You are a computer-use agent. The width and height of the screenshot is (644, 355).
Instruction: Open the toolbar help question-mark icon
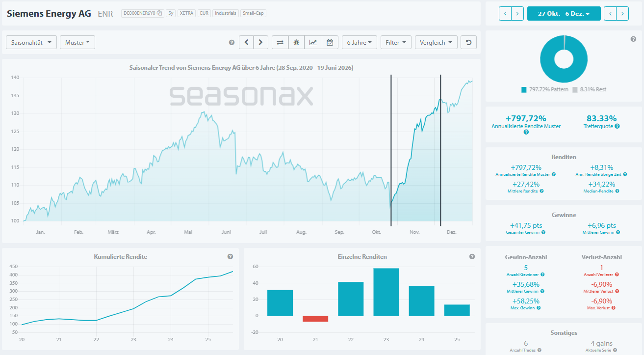[232, 43]
